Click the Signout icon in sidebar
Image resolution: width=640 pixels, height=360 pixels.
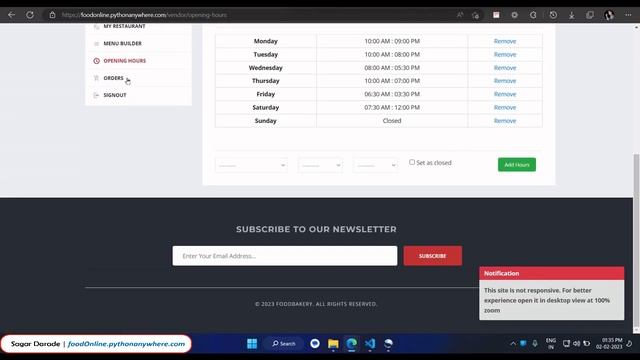tap(96, 95)
